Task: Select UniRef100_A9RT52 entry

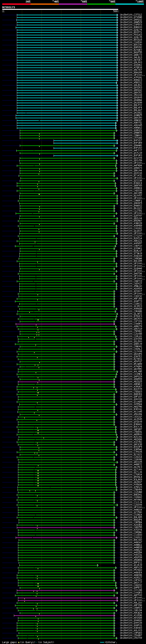Action: point(131,123)
